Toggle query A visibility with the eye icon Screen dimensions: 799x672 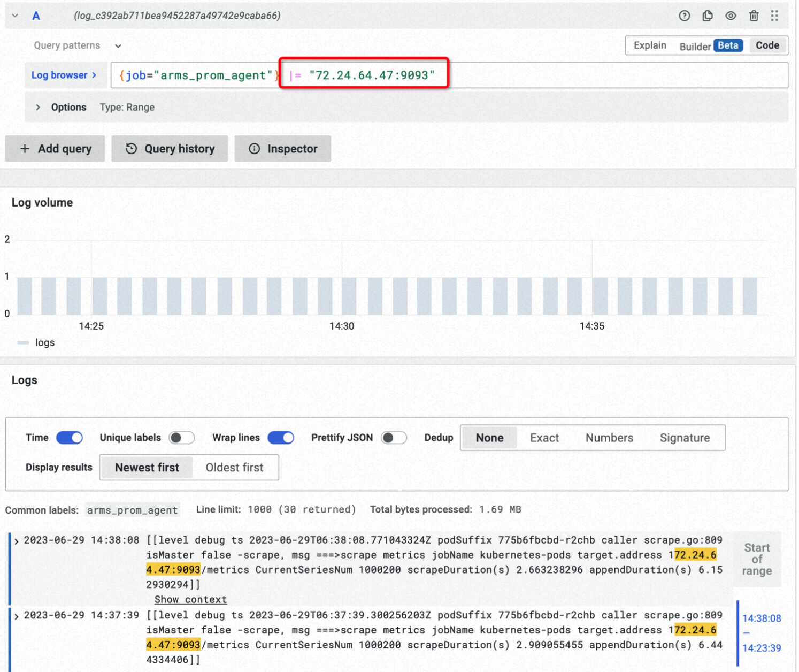(x=731, y=16)
